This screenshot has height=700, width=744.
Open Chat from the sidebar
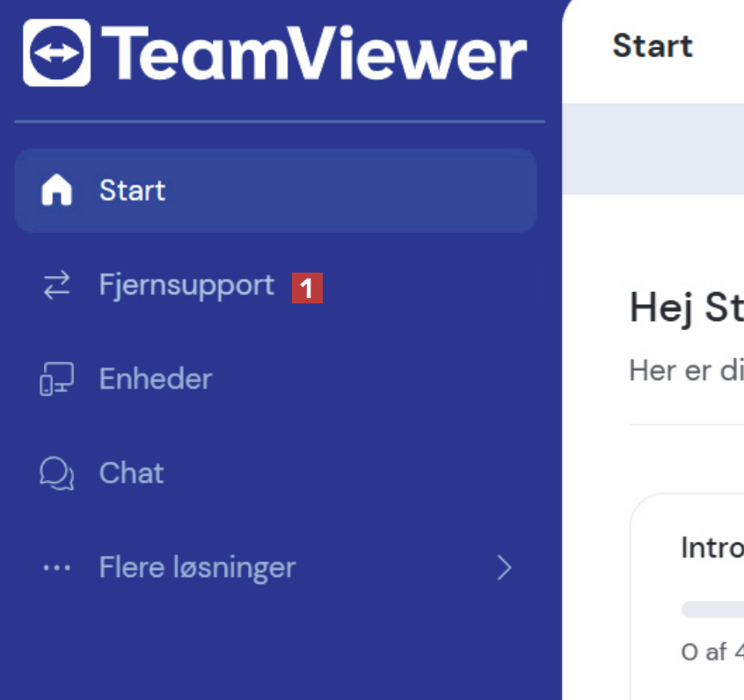tap(132, 473)
